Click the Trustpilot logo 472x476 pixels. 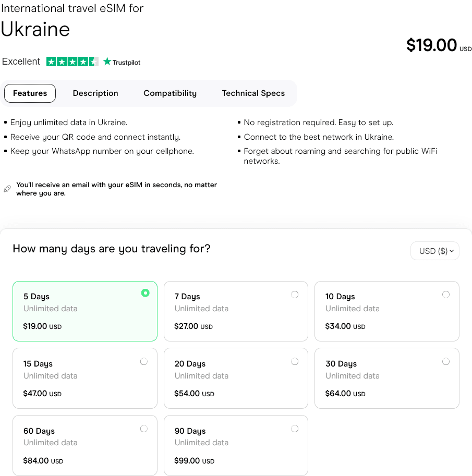pos(122,62)
